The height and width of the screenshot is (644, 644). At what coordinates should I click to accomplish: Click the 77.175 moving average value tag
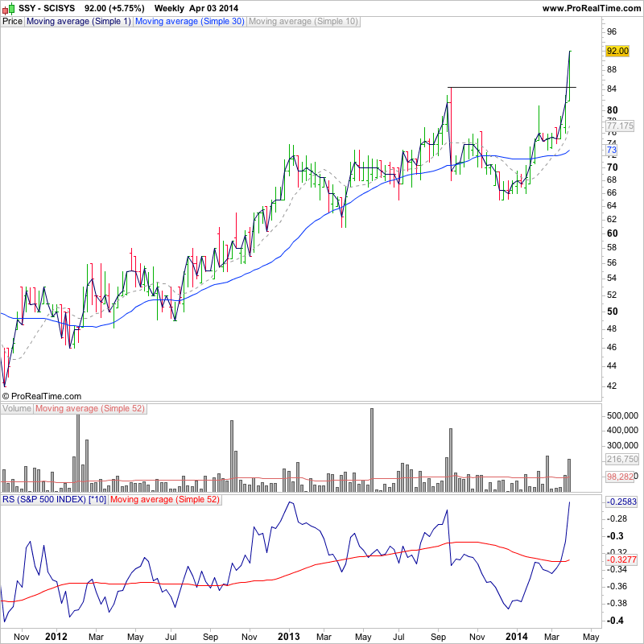620,126
